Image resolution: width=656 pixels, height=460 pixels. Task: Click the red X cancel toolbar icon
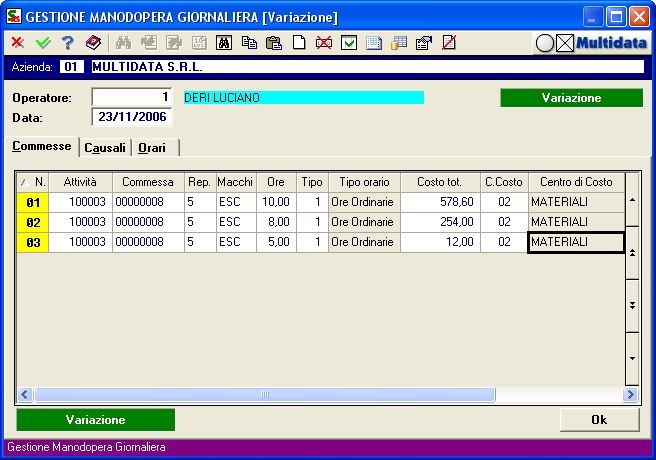18,43
